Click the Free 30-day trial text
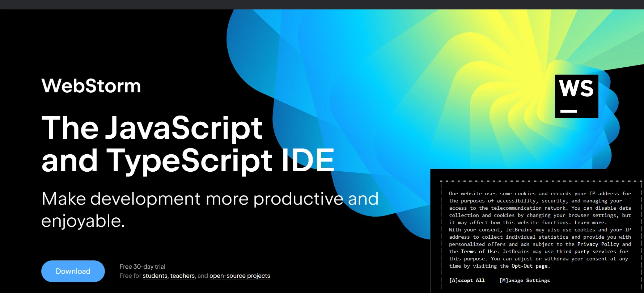Viewport: 644px width, 293px height. (142, 267)
